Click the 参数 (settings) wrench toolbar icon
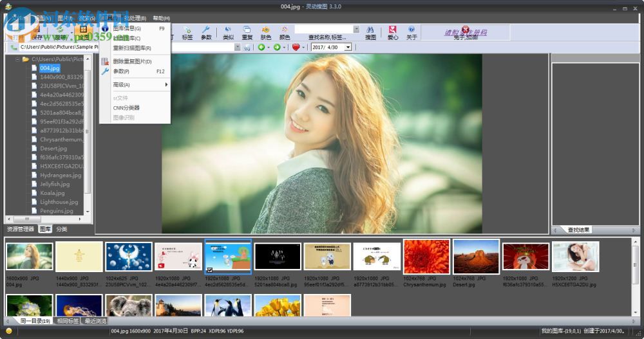 coord(206,32)
